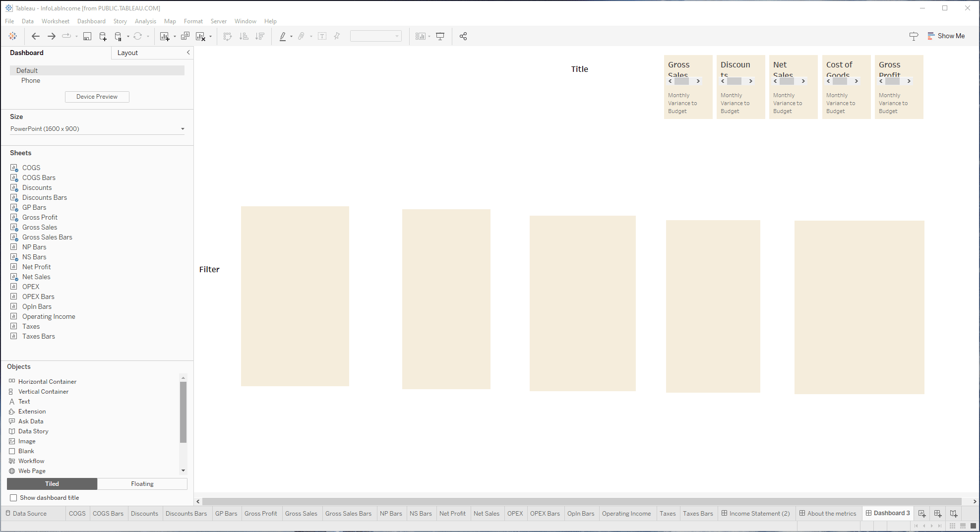Click the Save icon in toolbar
The width and height of the screenshot is (980, 532).
(87, 36)
